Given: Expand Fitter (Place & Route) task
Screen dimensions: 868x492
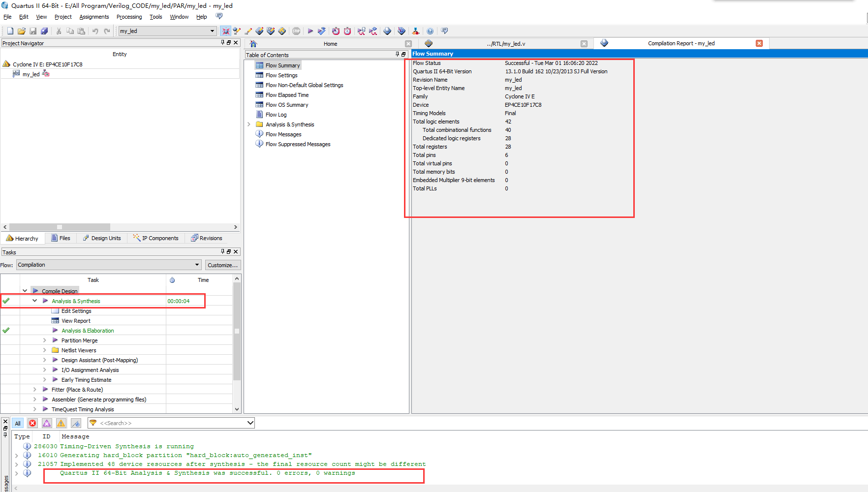Looking at the screenshot, I should (34, 389).
